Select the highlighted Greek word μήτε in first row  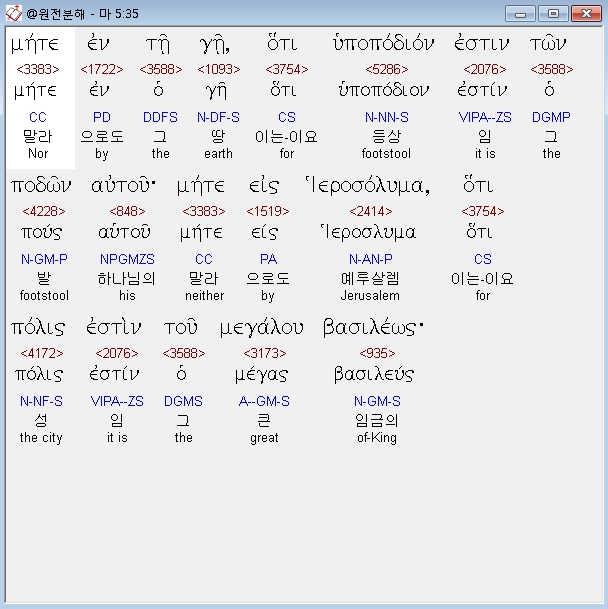(x=35, y=44)
